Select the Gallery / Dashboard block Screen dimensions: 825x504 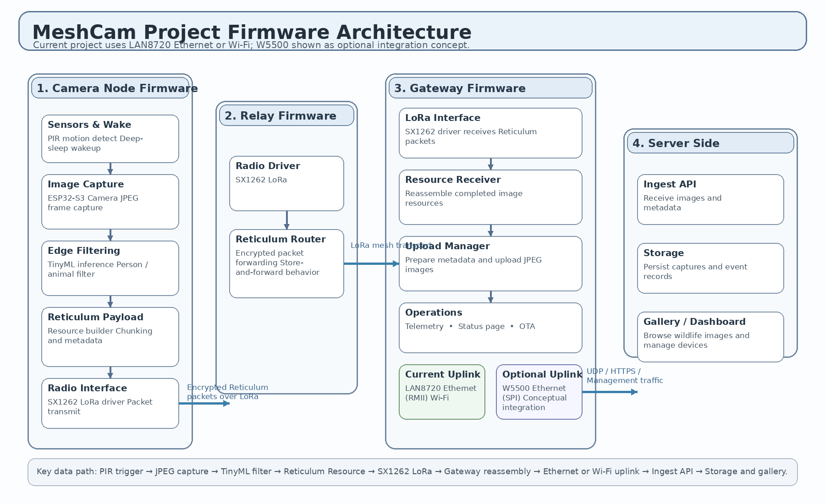click(x=710, y=337)
